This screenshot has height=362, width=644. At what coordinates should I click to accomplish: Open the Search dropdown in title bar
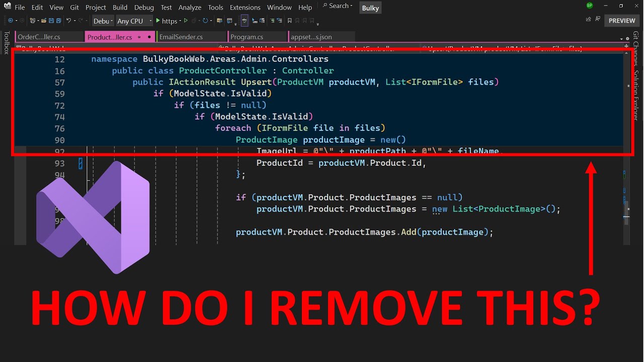tap(338, 6)
